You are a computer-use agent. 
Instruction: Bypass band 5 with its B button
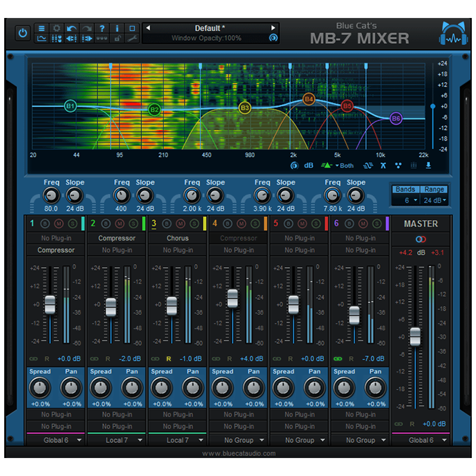click(x=288, y=224)
